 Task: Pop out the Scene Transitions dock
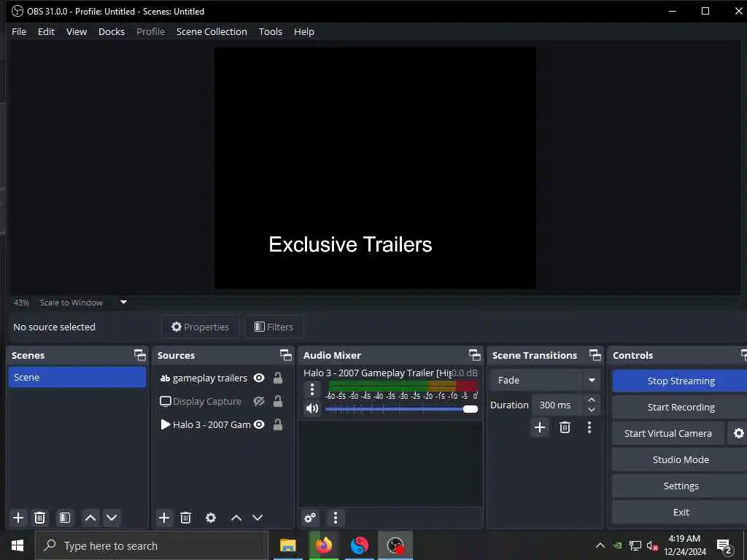pyautogui.click(x=595, y=355)
